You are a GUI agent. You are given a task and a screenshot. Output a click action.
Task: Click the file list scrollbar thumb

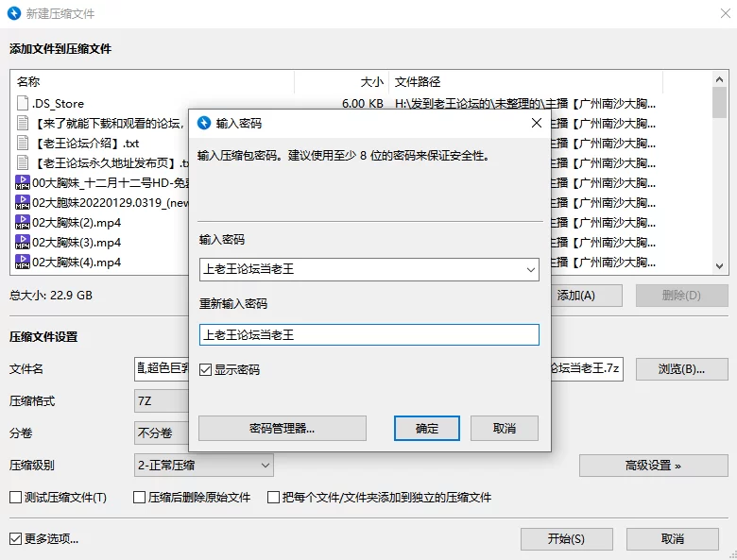719,102
